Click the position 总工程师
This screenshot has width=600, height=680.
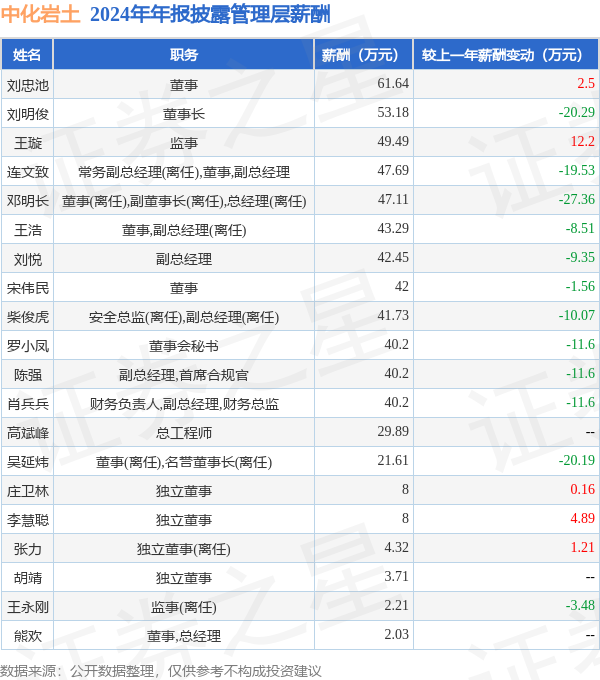point(184,433)
